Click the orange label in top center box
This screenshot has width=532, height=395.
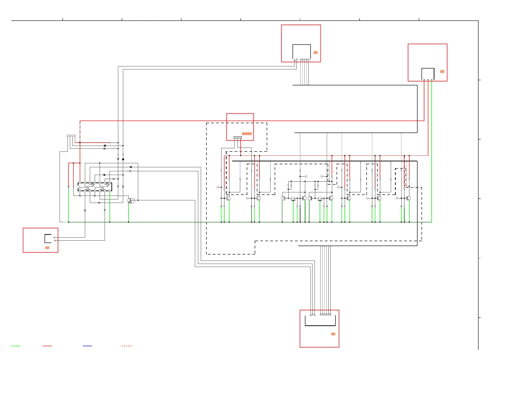click(x=315, y=53)
